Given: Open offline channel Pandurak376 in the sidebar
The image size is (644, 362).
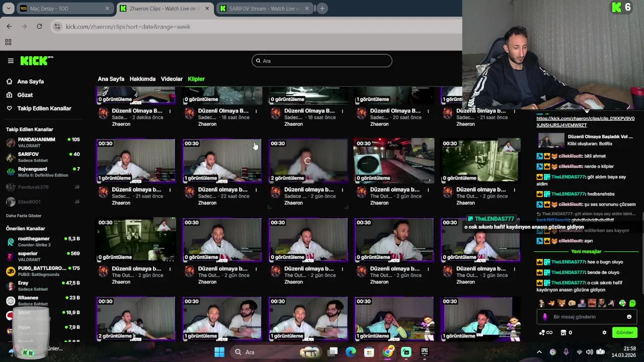Looking at the screenshot, I should 43,187.
